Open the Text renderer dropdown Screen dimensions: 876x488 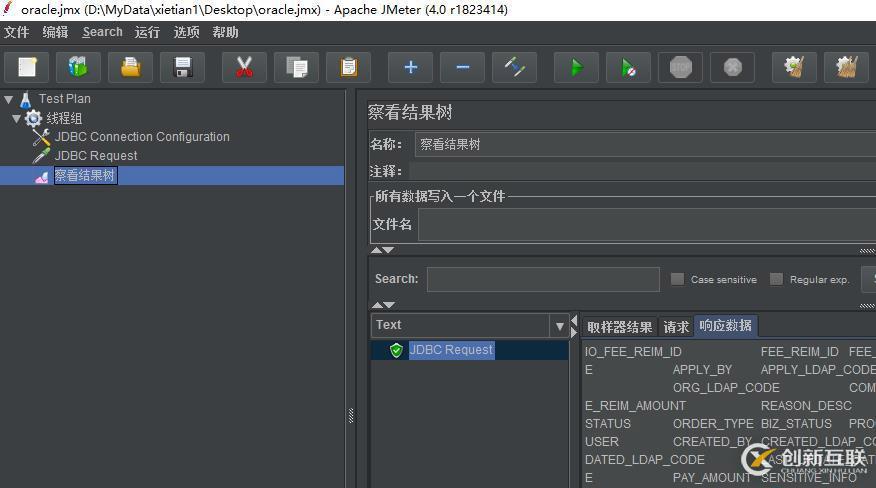pos(559,326)
